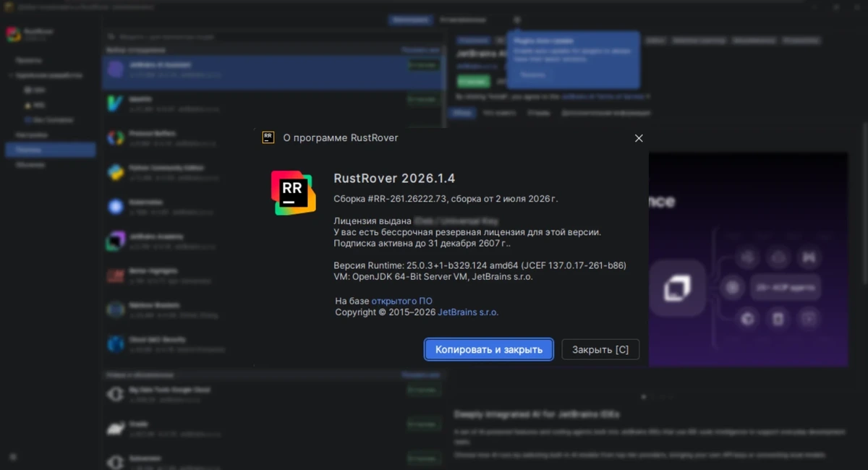Viewport: 868px width, 470px height.
Task: Click the large RustRover logo in the About dialog
Action: pyautogui.click(x=293, y=193)
